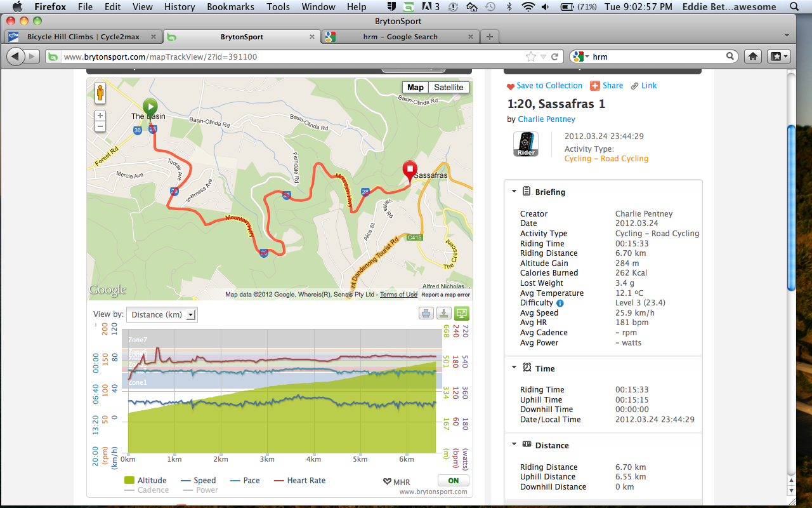Toggle the Altitude series in the legend

145,481
